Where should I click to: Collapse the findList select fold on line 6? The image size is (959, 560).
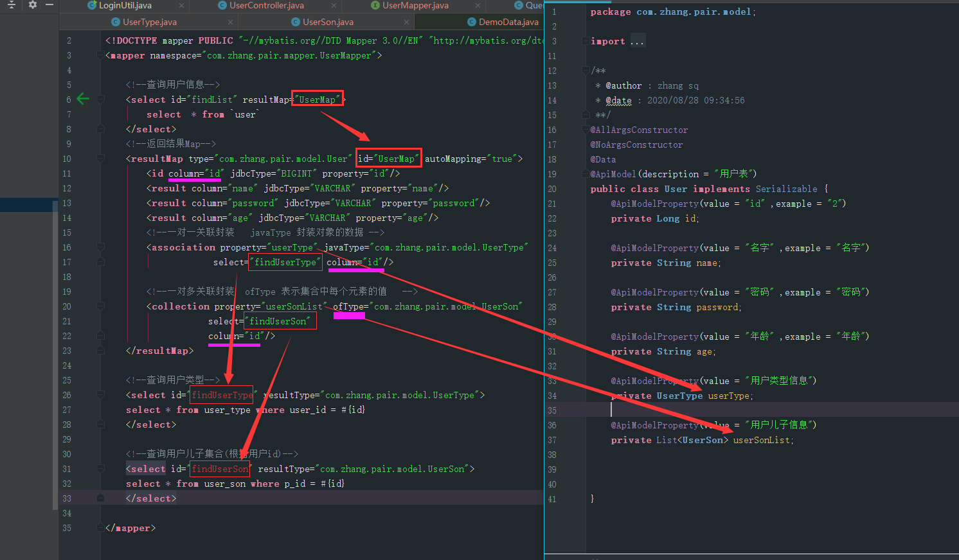pos(101,99)
